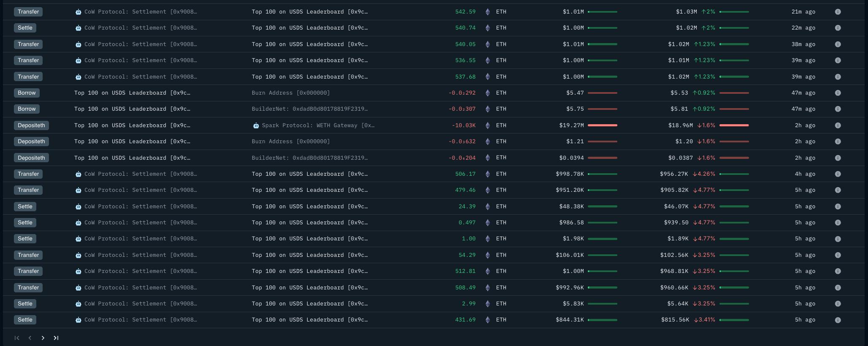
Task: Click the Spark Protocol logo icon
Action: pos(256,125)
